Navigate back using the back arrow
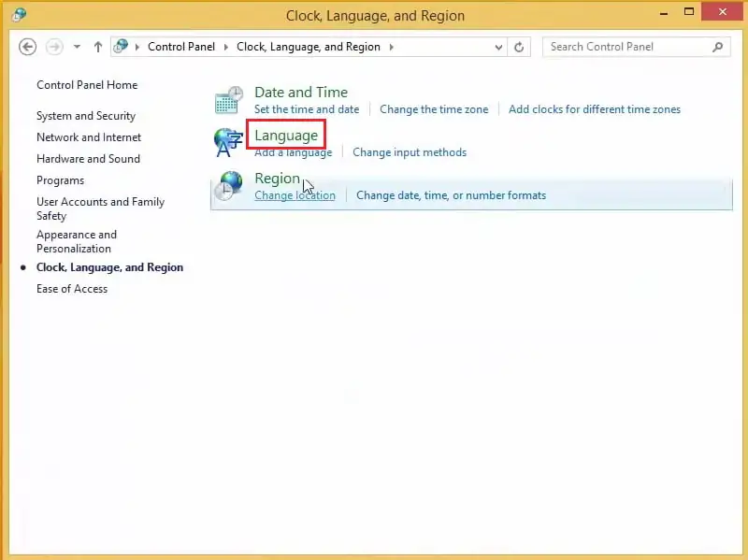748x560 pixels. tap(29, 46)
